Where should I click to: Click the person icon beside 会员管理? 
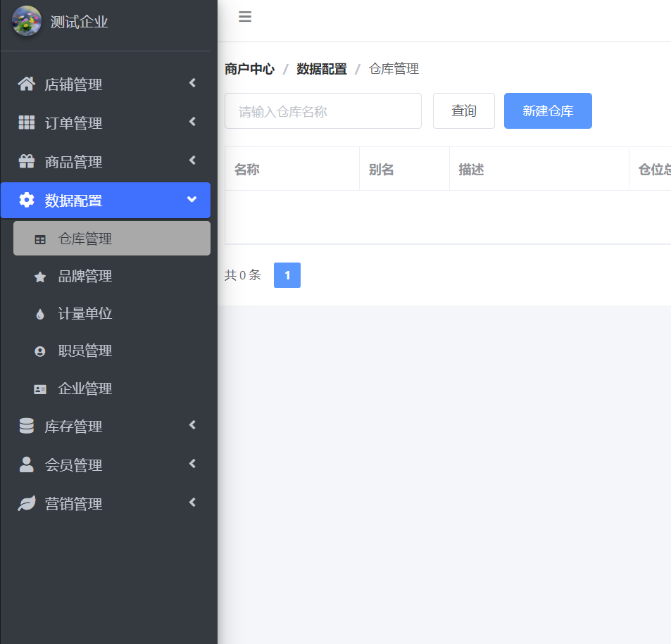[26, 465]
